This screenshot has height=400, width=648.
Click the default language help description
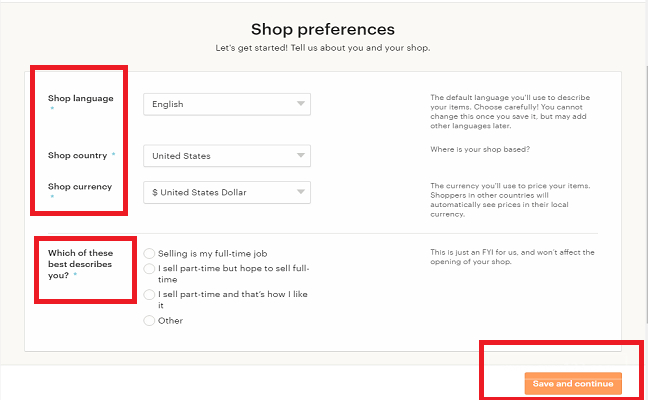512,114
